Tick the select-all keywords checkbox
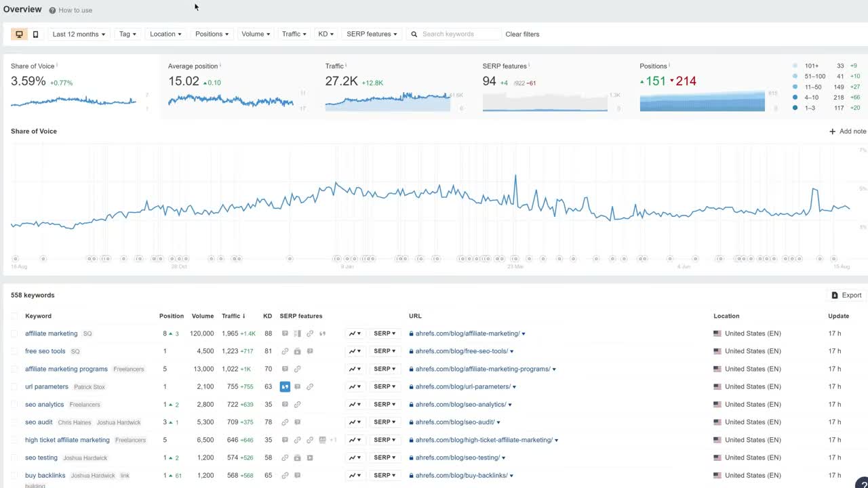Viewport: 868px width, 488px height. 14,316
